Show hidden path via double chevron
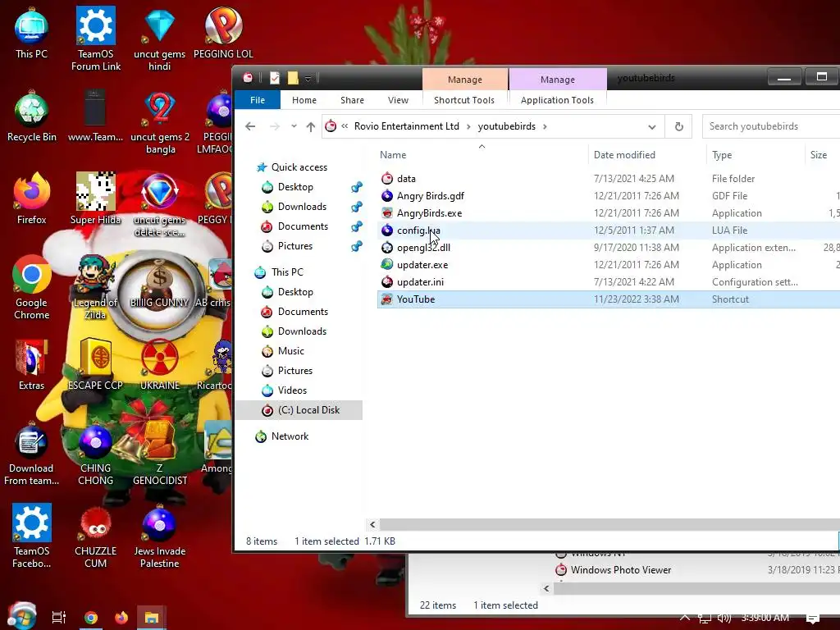Image resolution: width=840 pixels, height=630 pixels. click(x=345, y=126)
